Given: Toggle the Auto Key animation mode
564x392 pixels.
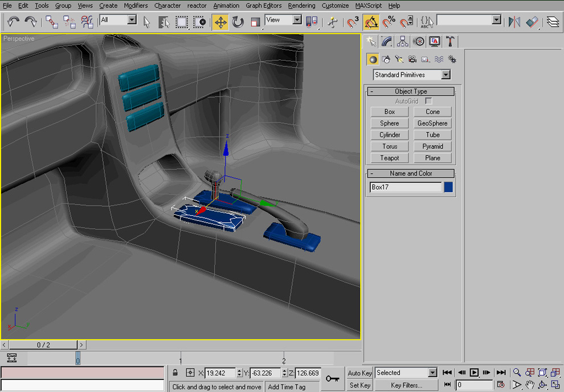Looking at the screenshot, I should 360,373.
